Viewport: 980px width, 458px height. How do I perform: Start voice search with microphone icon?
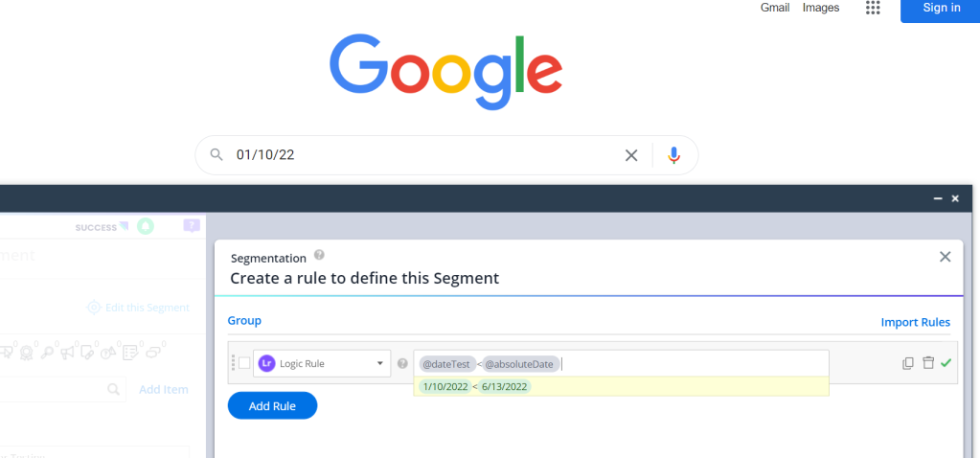coord(674,155)
